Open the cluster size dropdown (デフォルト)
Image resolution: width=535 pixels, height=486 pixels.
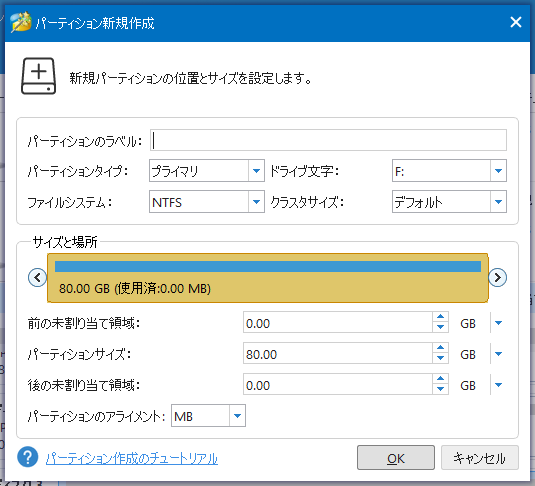pos(449,202)
